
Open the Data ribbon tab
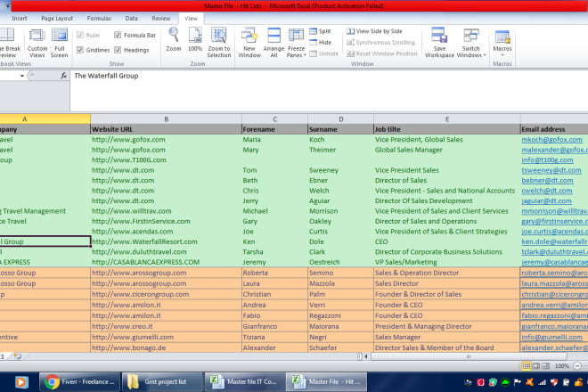131,18
